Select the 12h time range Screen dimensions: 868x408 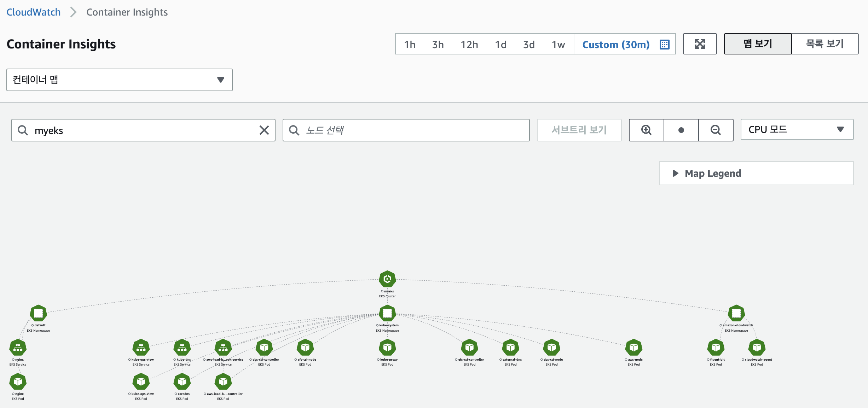coord(469,44)
